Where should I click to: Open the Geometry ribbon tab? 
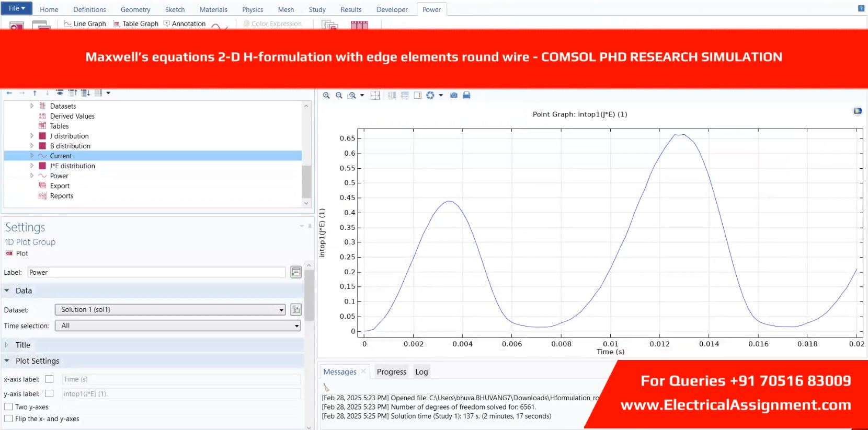click(x=135, y=9)
